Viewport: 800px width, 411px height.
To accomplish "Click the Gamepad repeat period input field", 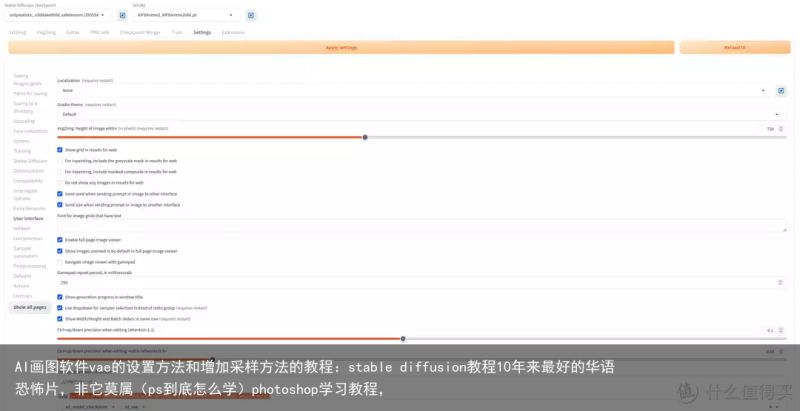I will pyautogui.click(x=421, y=282).
